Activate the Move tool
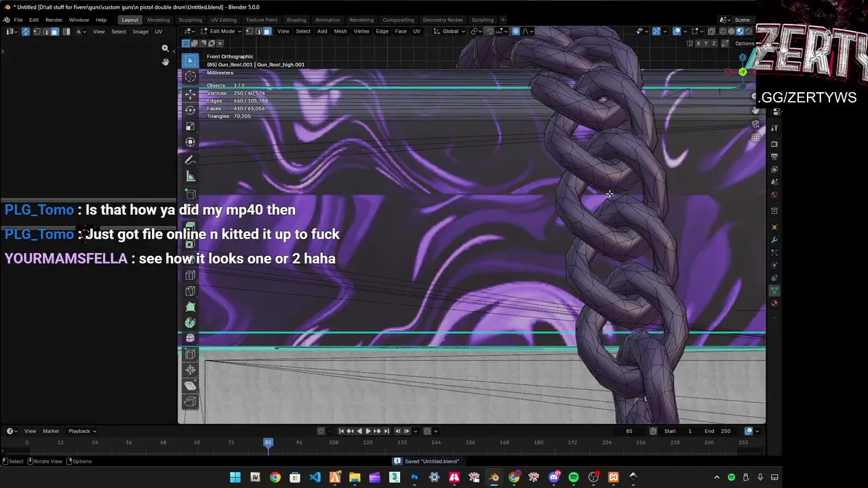The height and width of the screenshot is (488, 868). point(190,94)
